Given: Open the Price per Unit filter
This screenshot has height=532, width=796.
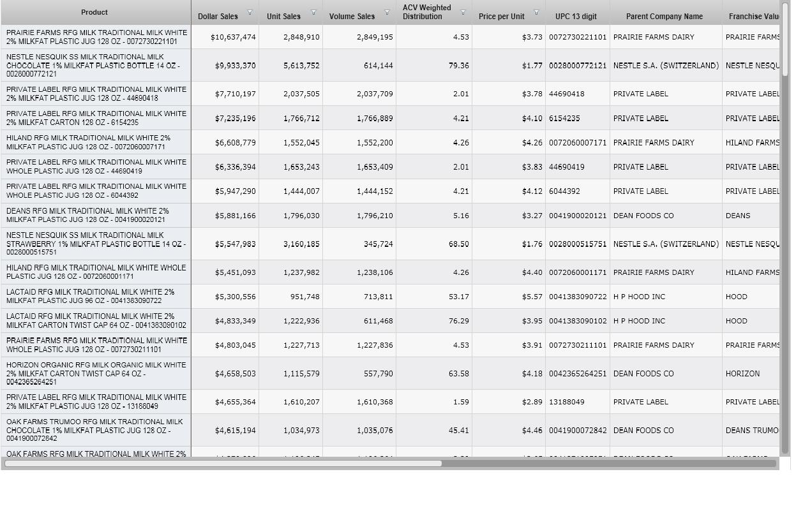Looking at the screenshot, I should click(536, 13).
